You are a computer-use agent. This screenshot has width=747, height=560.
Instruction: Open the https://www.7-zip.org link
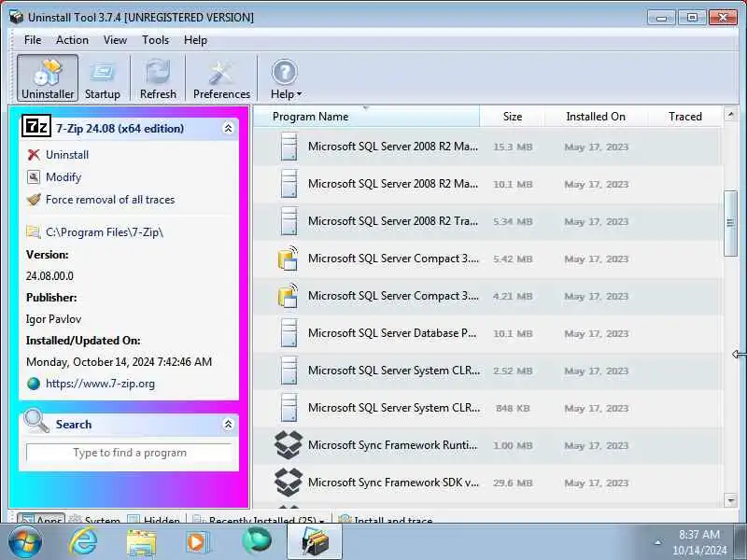[100, 384]
